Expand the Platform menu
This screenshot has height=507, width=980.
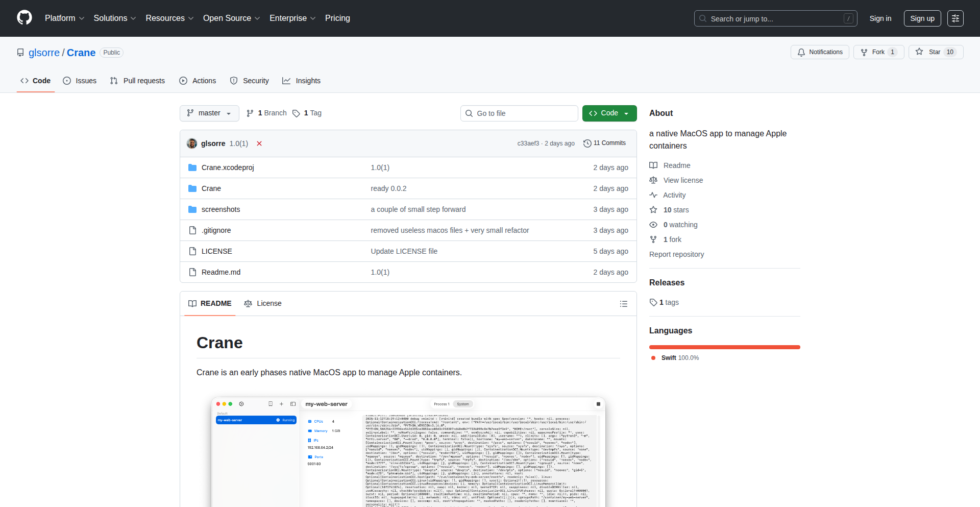pyautogui.click(x=64, y=18)
